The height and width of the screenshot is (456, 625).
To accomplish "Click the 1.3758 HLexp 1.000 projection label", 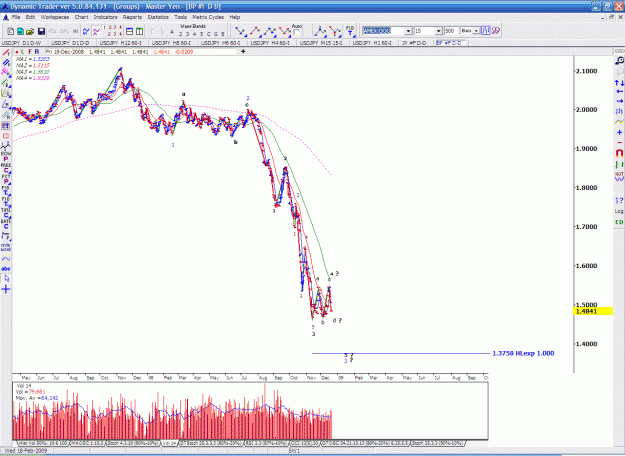I will coord(523,354).
